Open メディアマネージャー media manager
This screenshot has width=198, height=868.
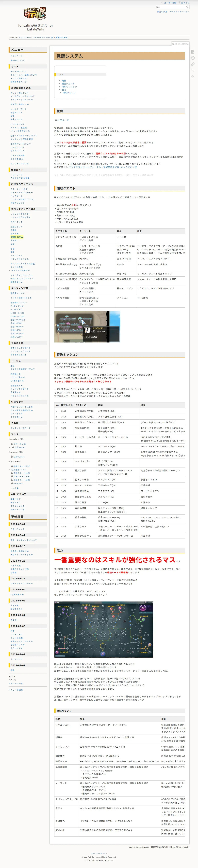click(x=179, y=12)
